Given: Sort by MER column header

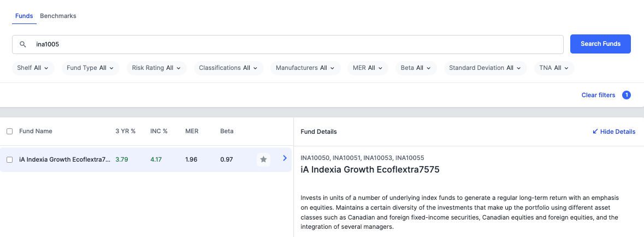Looking at the screenshot, I should tap(192, 132).
